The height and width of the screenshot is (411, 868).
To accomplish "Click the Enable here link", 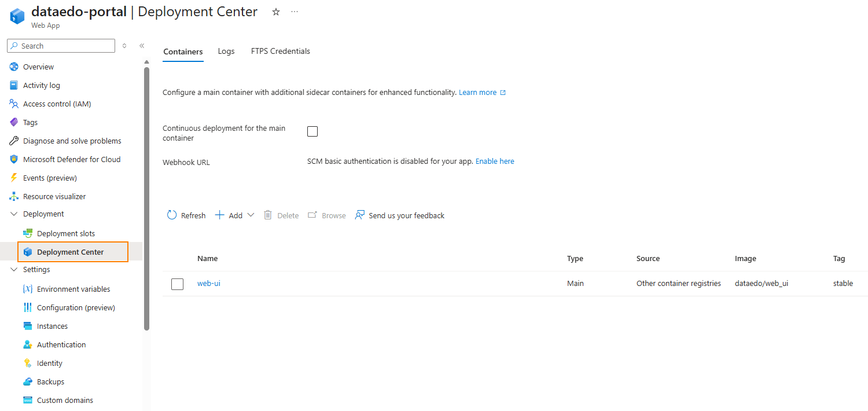I will coord(495,162).
